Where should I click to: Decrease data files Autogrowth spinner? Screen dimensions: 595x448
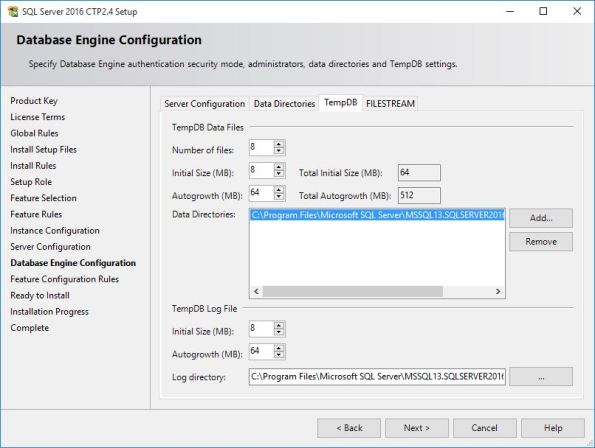(x=279, y=196)
